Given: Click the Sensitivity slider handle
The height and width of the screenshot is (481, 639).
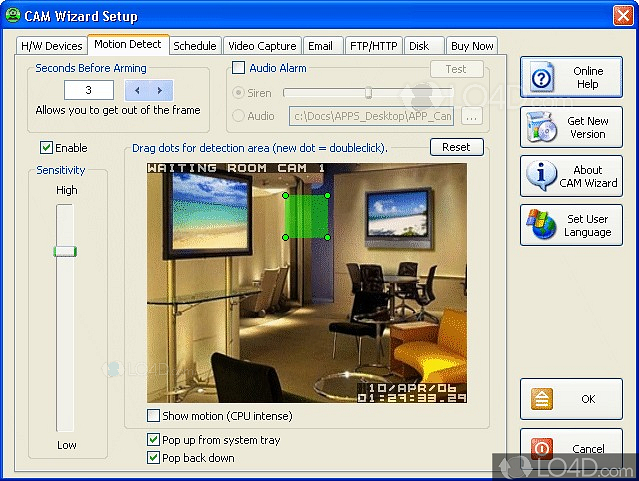Looking at the screenshot, I should [65, 252].
